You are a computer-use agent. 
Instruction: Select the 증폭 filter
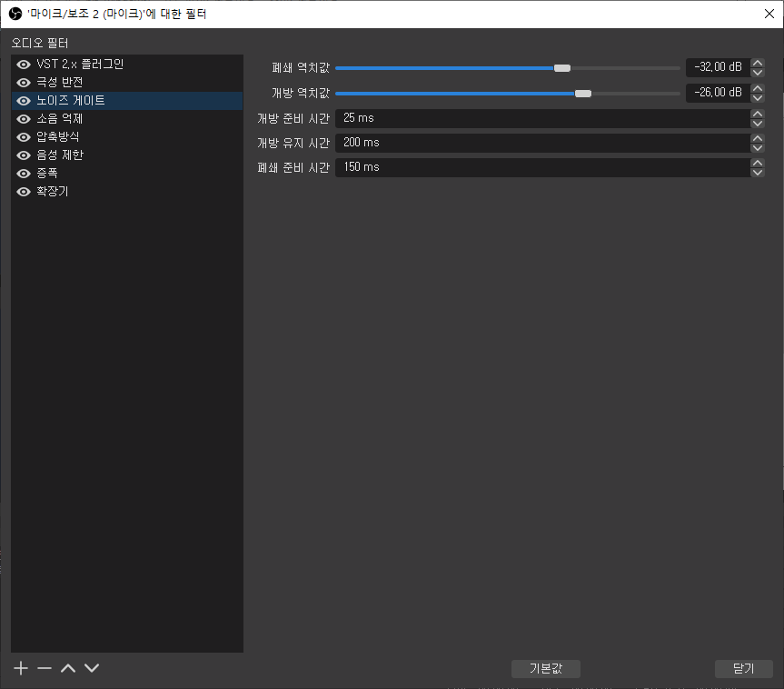[127, 174]
